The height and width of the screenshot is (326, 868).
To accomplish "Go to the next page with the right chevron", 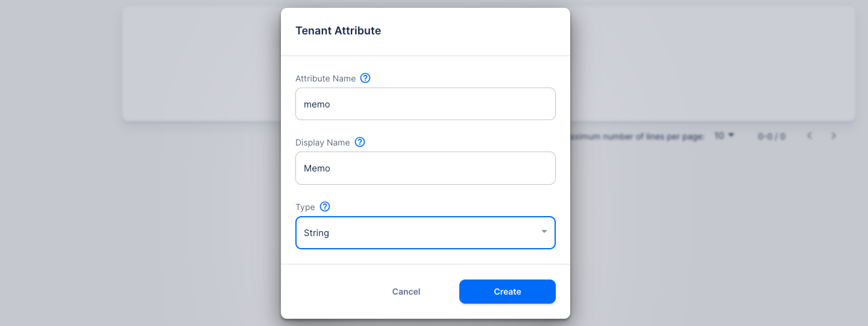I will point(834,136).
